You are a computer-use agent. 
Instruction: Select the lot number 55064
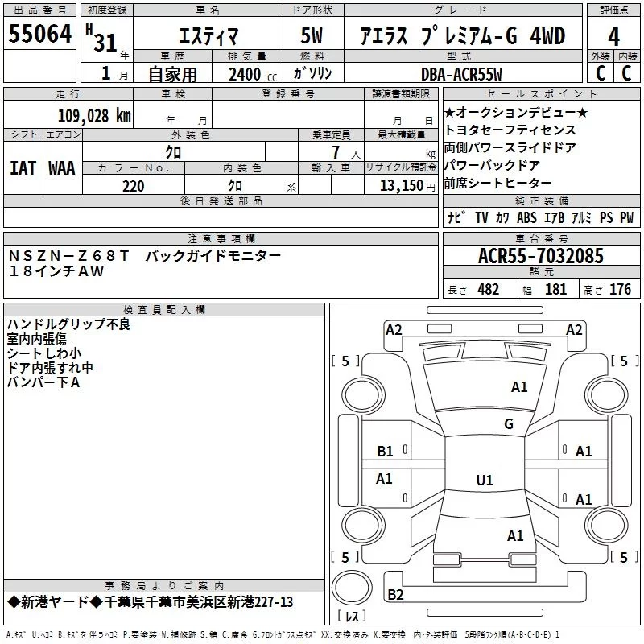(x=39, y=35)
